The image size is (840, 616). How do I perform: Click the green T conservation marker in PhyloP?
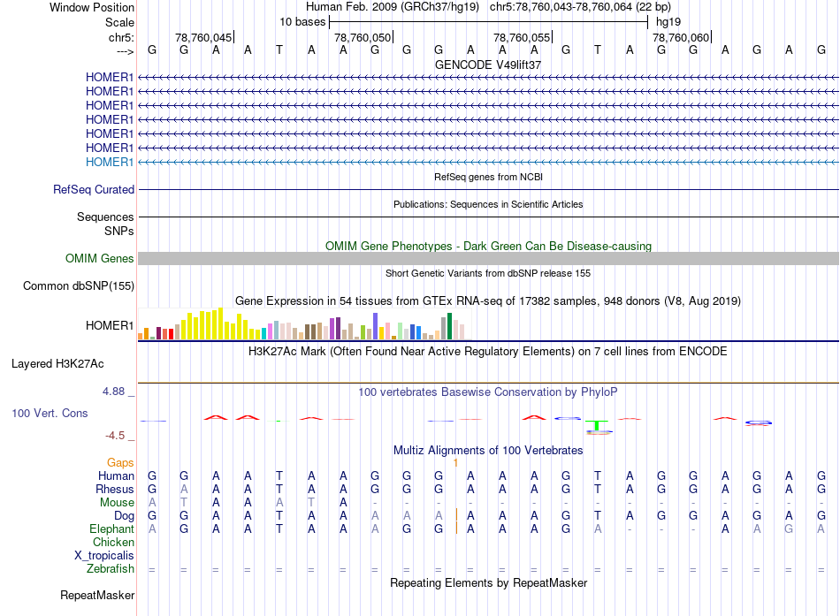[x=598, y=426]
